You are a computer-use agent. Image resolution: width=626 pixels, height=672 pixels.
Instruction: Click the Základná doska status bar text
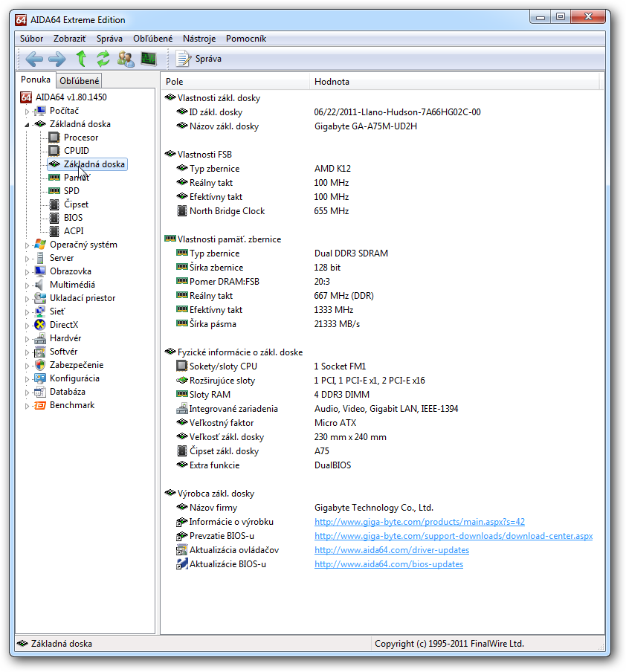61,644
